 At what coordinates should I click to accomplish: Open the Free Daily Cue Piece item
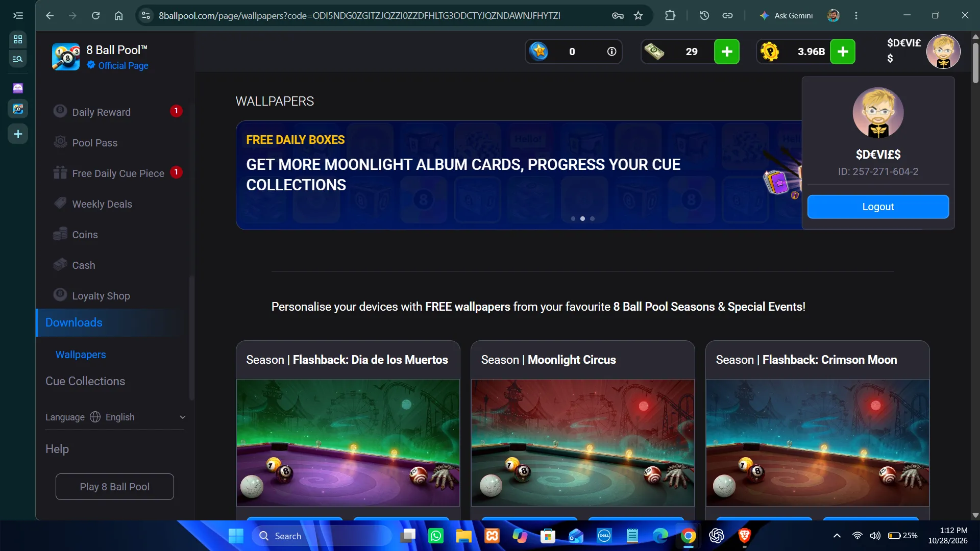(118, 173)
